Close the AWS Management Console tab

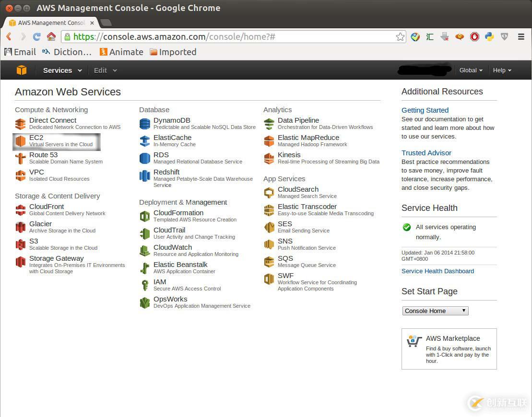coord(92,23)
